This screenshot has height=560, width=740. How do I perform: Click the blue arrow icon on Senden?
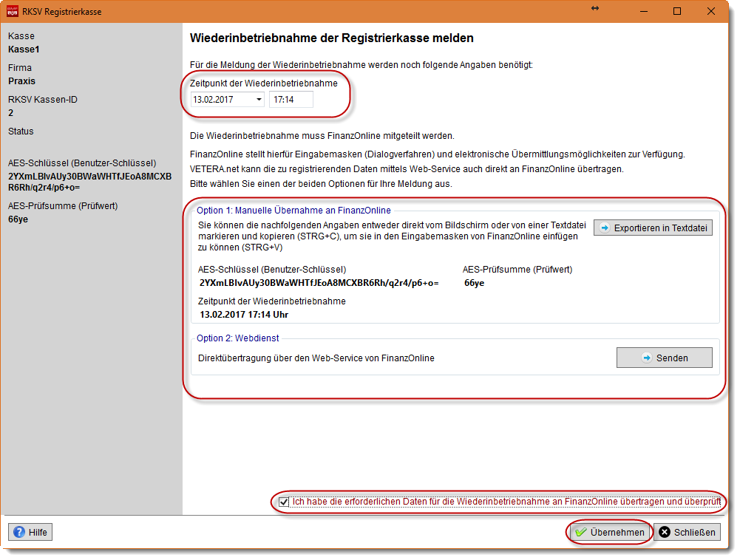tap(645, 358)
